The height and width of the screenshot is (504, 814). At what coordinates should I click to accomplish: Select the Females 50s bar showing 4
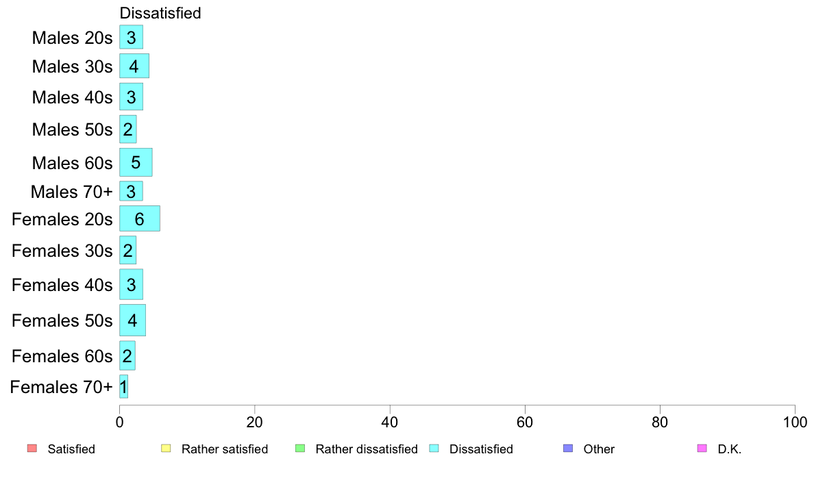(x=132, y=320)
